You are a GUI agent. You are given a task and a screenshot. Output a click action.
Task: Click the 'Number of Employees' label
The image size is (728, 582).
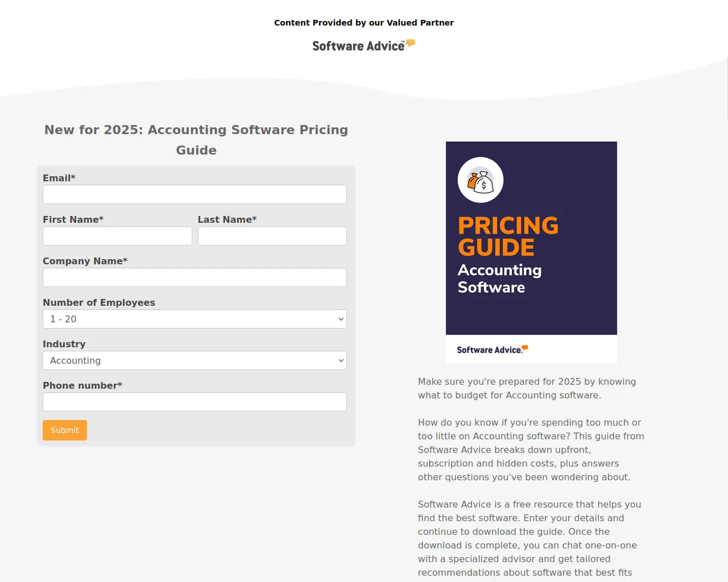click(x=99, y=302)
